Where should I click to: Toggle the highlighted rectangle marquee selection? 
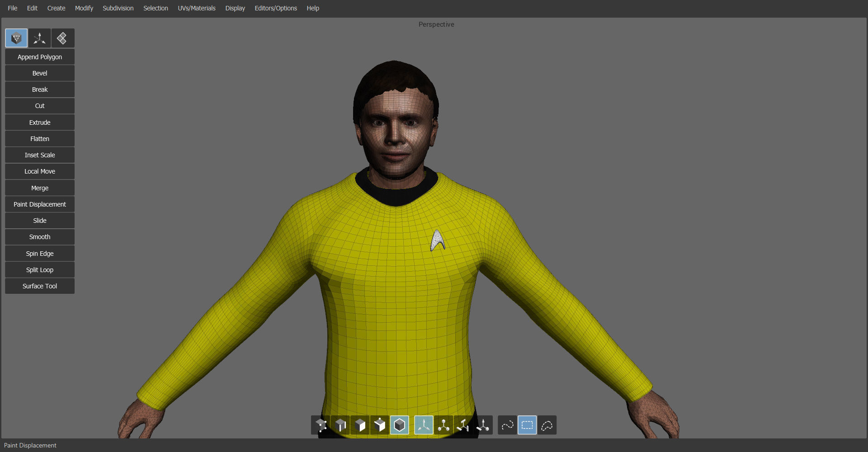527,425
